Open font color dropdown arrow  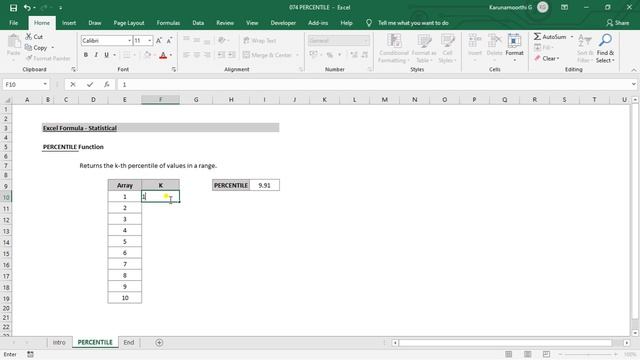[x=171, y=55]
